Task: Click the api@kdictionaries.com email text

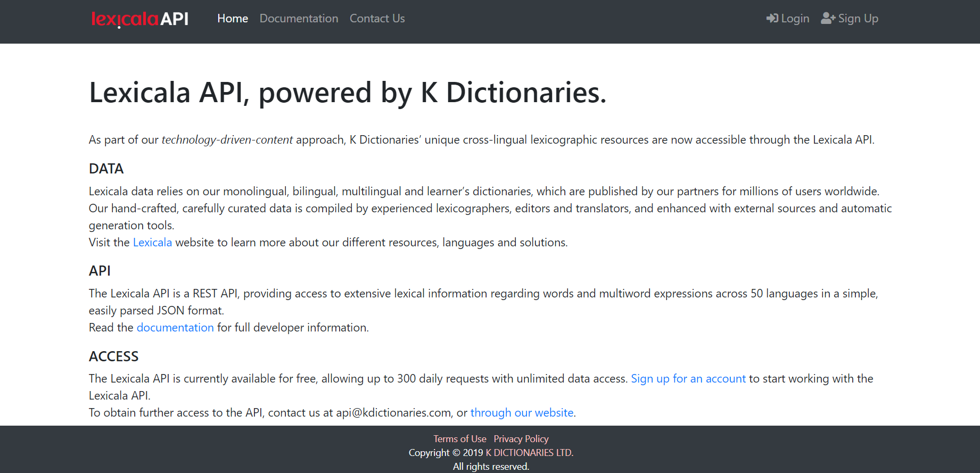Action: tap(394, 413)
